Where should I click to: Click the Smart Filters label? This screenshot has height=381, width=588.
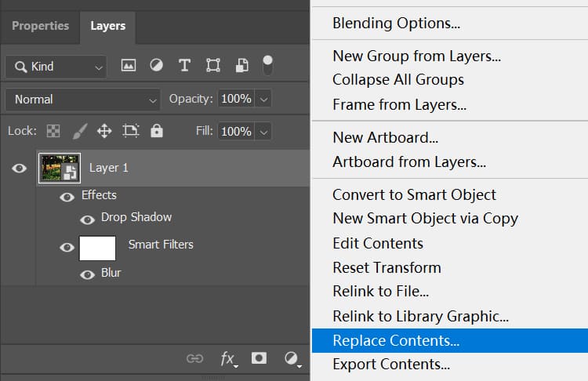(x=161, y=245)
